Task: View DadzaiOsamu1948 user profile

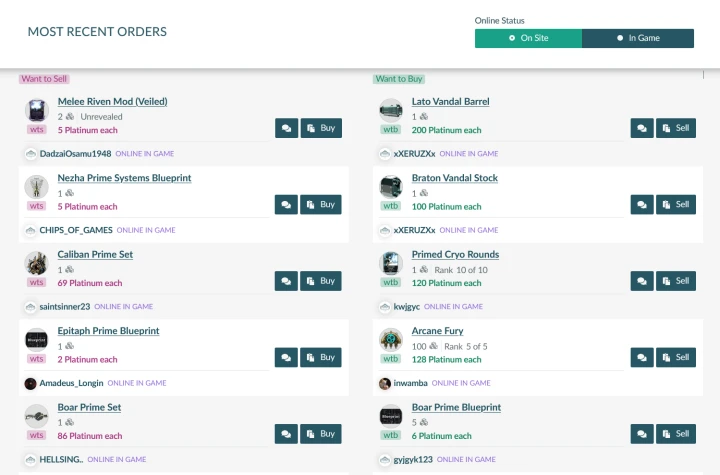Action: pyautogui.click(x=75, y=154)
